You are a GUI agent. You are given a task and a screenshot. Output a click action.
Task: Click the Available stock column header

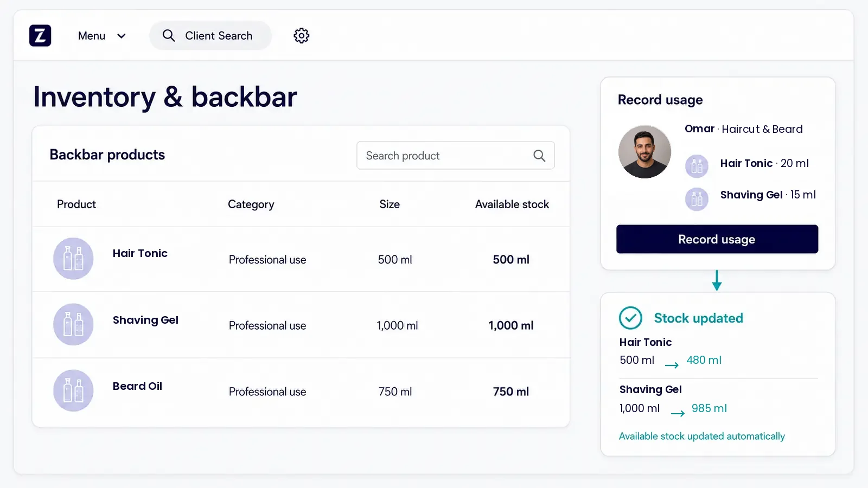[512, 204]
